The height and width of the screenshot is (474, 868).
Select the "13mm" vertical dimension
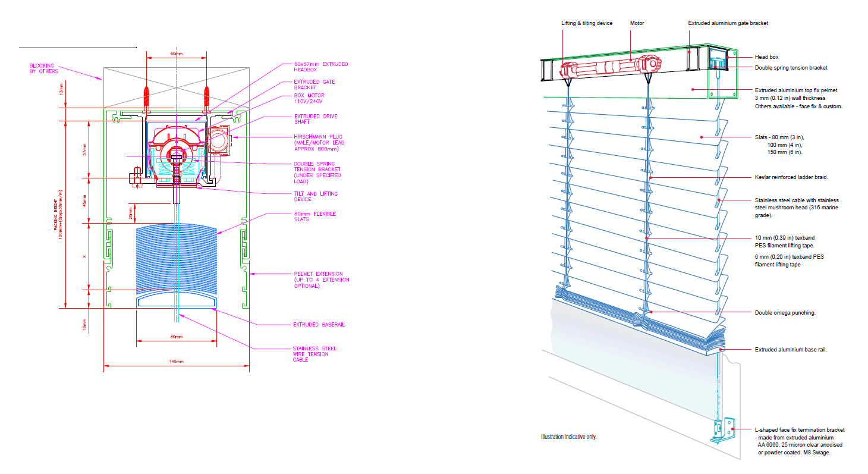pyautogui.click(x=62, y=90)
